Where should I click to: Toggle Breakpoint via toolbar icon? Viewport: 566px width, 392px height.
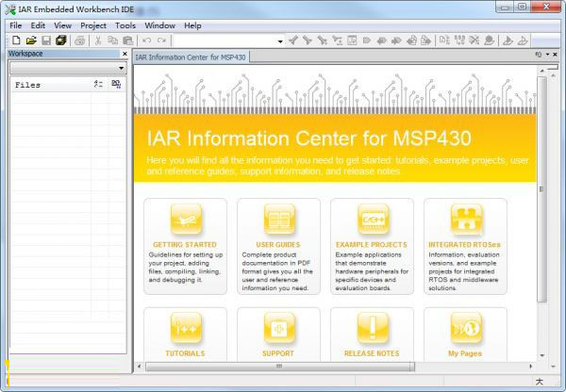(489, 41)
